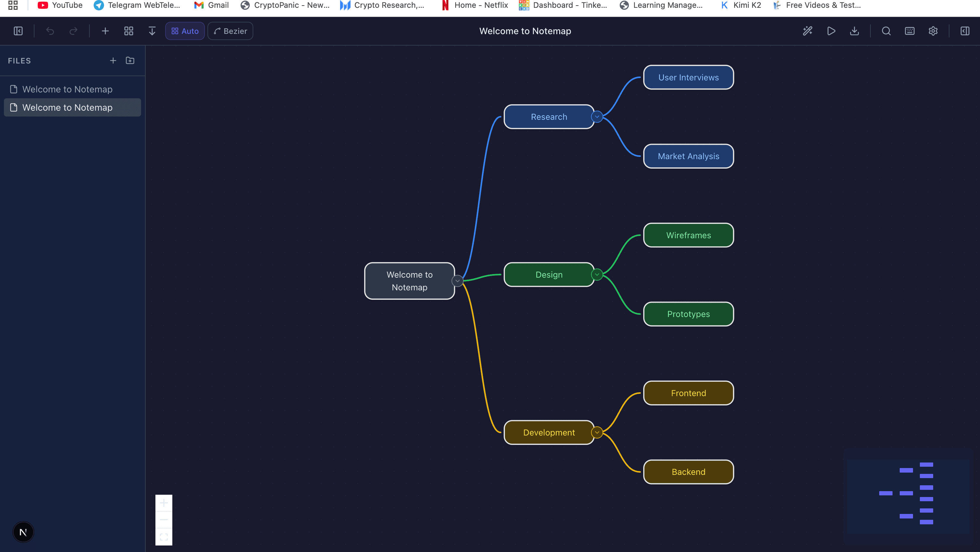Open Gmail from the bookmarks bar
The height and width of the screenshot is (552, 980).
point(211,5)
